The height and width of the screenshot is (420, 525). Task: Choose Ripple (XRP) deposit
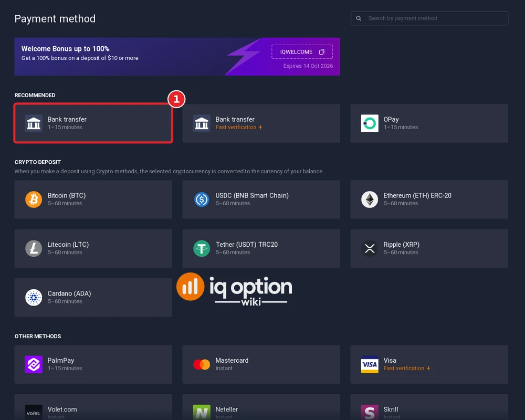pyautogui.click(x=429, y=248)
